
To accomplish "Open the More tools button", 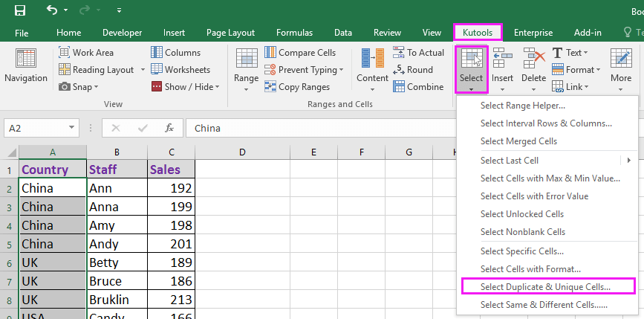I will point(621,70).
